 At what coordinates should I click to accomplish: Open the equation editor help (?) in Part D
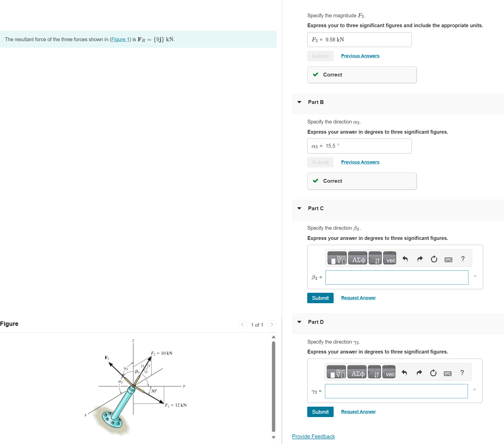coord(462,372)
